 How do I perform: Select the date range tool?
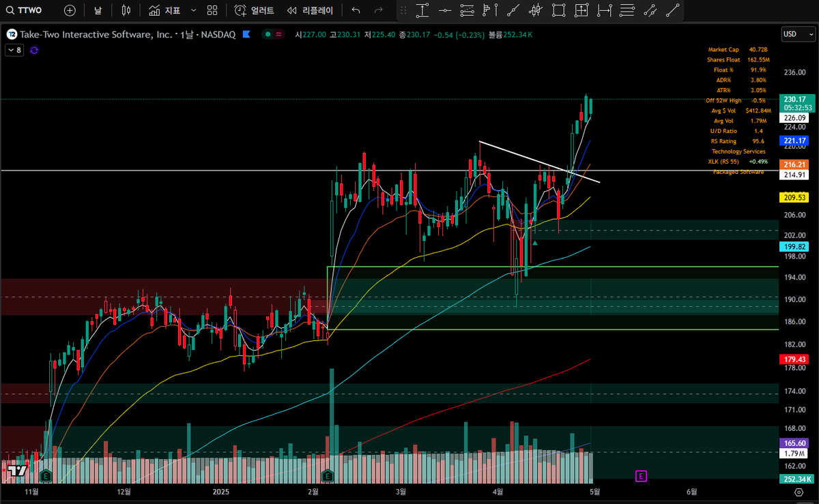point(603,10)
